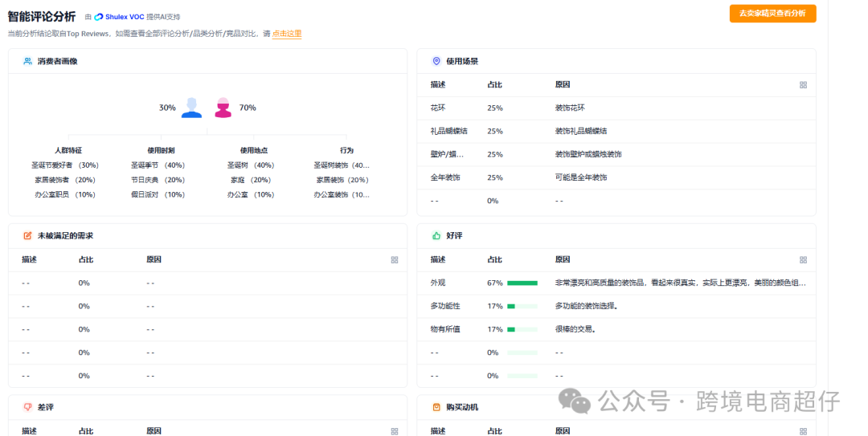This screenshot has height=436, width=868.
Task: Click the blue male avatar icon
Action: tap(191, 108)
